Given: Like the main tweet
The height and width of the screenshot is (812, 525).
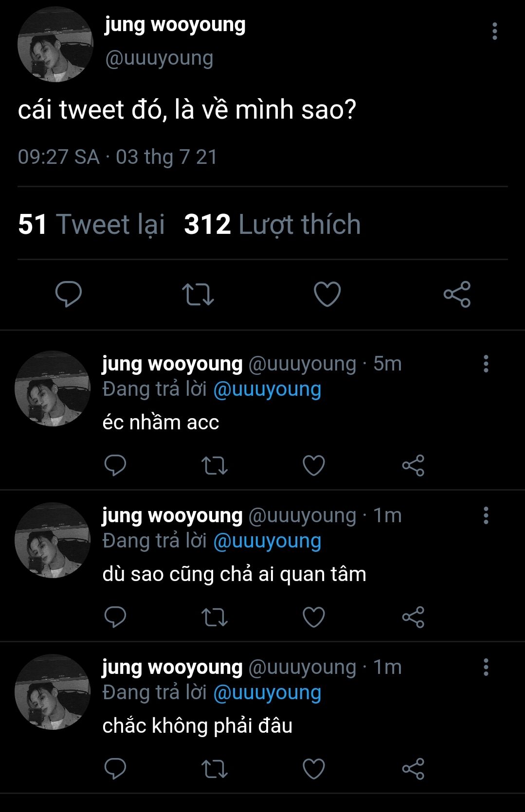Looking at the screenshot, I should pos(327,294).
